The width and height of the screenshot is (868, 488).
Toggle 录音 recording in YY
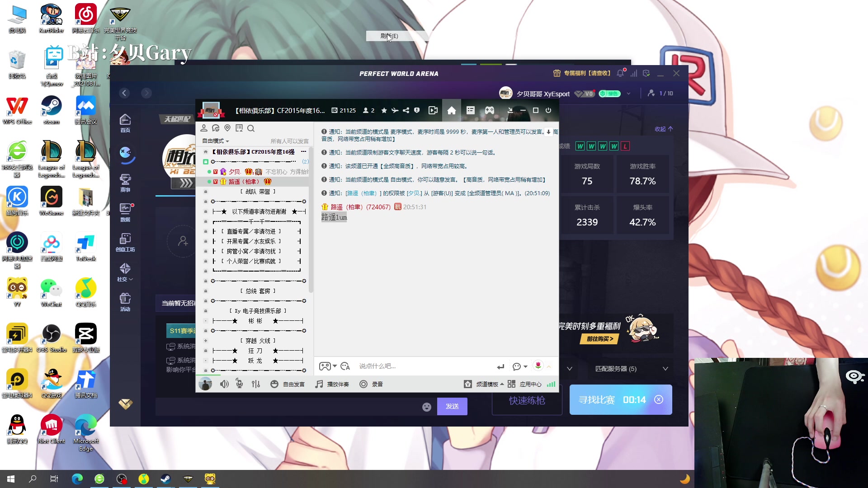tap(371, 384)
